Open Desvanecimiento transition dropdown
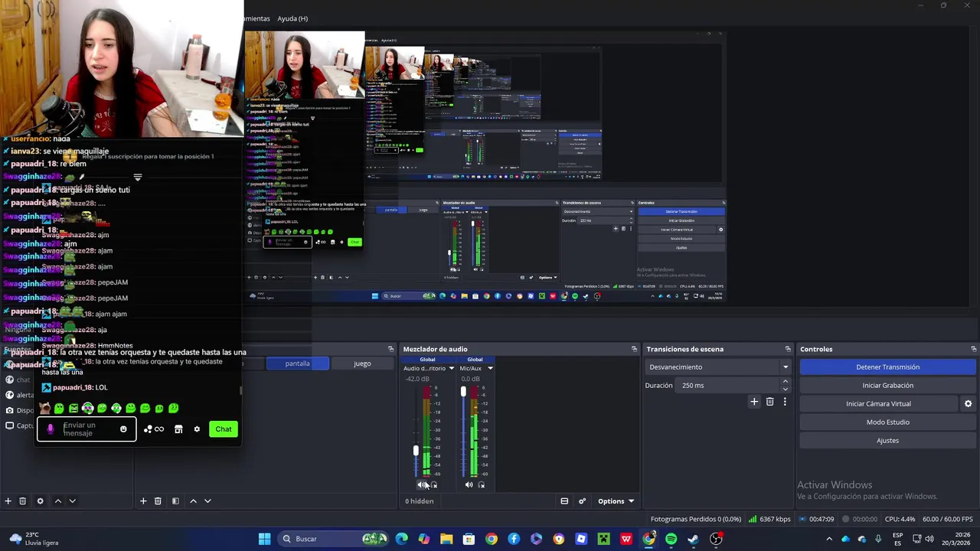 718,367
